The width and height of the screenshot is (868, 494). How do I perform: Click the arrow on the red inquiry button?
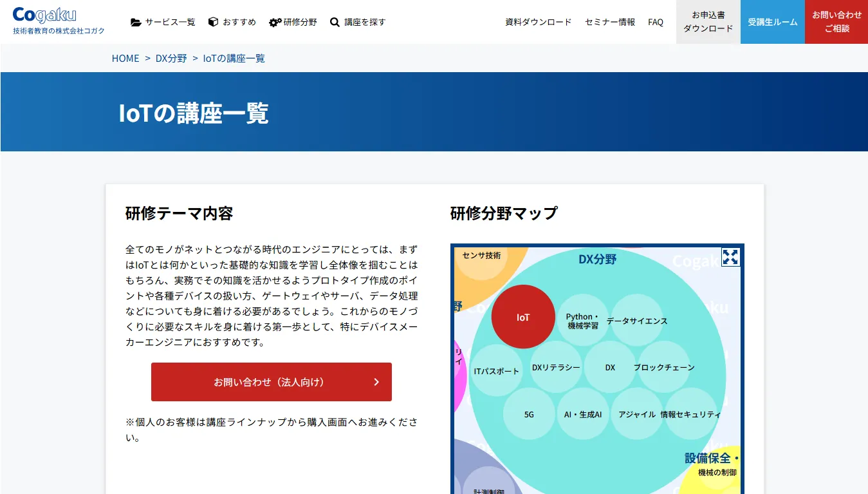click(376, 382)
